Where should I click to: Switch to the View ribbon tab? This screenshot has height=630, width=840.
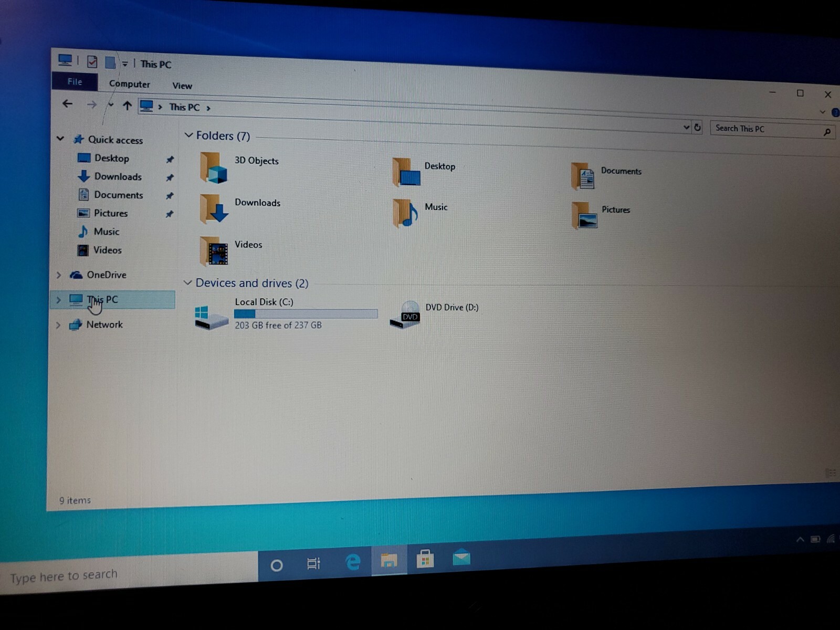(182, 86)
